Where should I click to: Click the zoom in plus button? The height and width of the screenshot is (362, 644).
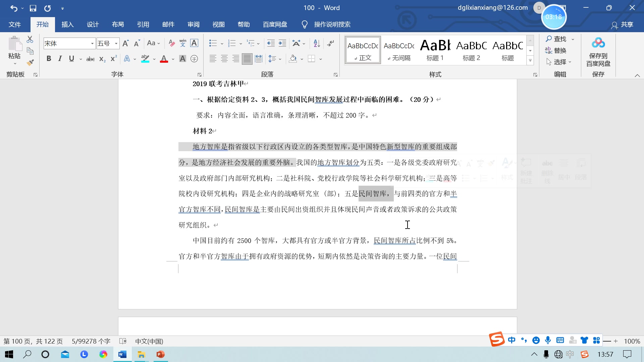click(616, 341)
